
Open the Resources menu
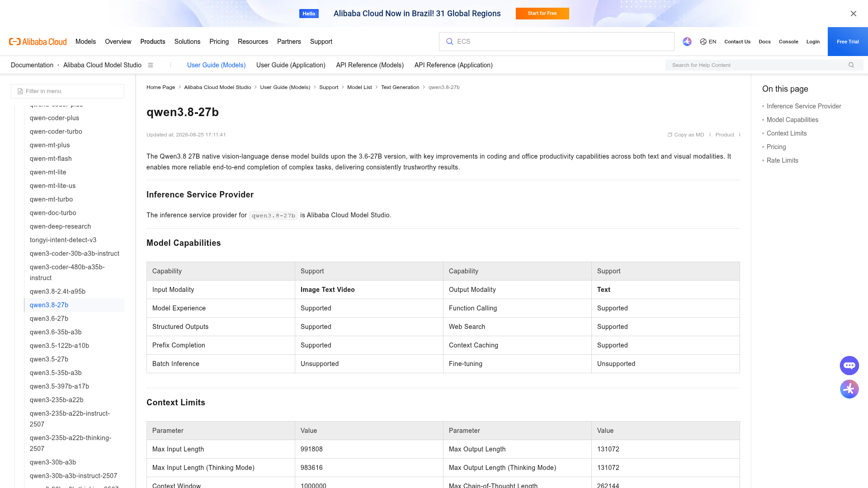pyautogui.click(x=253, y=42)
